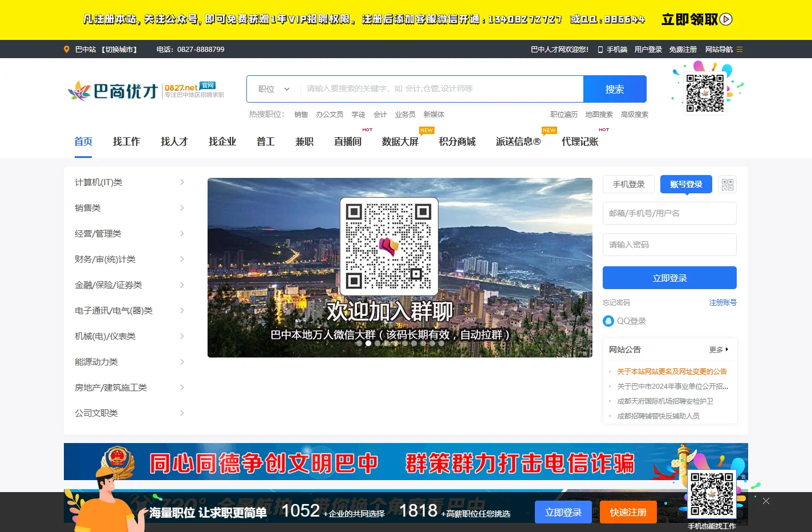Screen dimensions: 812x532
Task: Expand the 机械(电)/仪表类 category arrow
Action: tap(182, 336)
